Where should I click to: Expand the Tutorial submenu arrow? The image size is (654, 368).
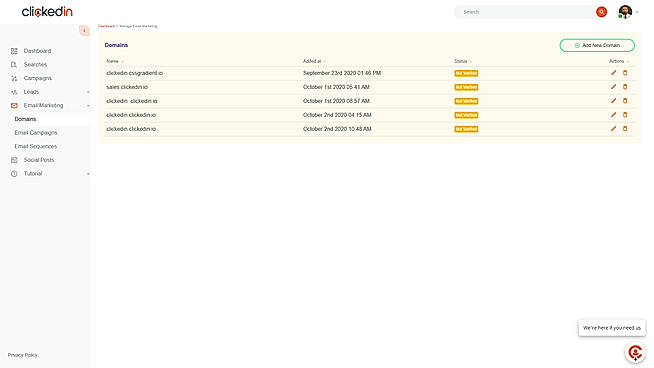88,174
